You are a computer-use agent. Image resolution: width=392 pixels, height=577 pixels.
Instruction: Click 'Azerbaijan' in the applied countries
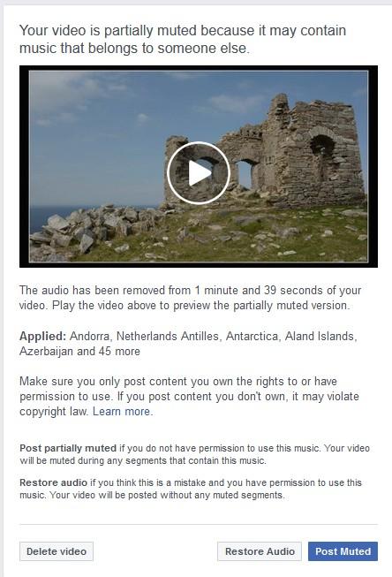(x=46, y=351)
